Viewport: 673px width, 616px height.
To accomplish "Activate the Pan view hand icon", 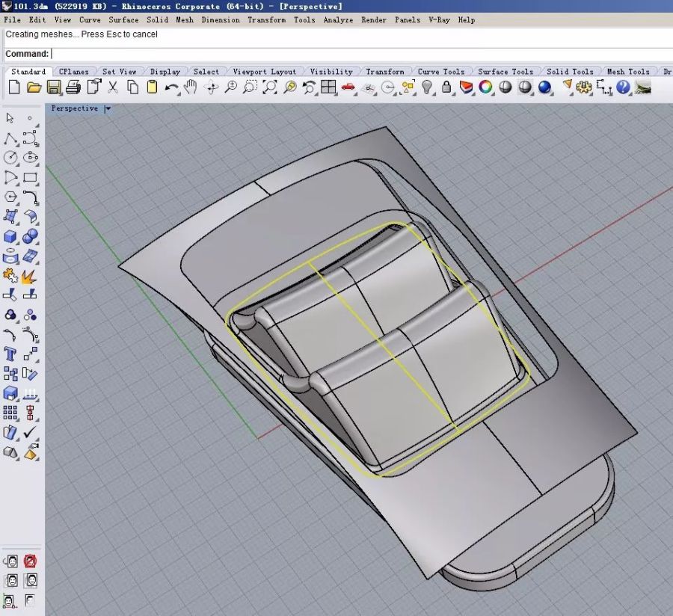I will [191, 87].
